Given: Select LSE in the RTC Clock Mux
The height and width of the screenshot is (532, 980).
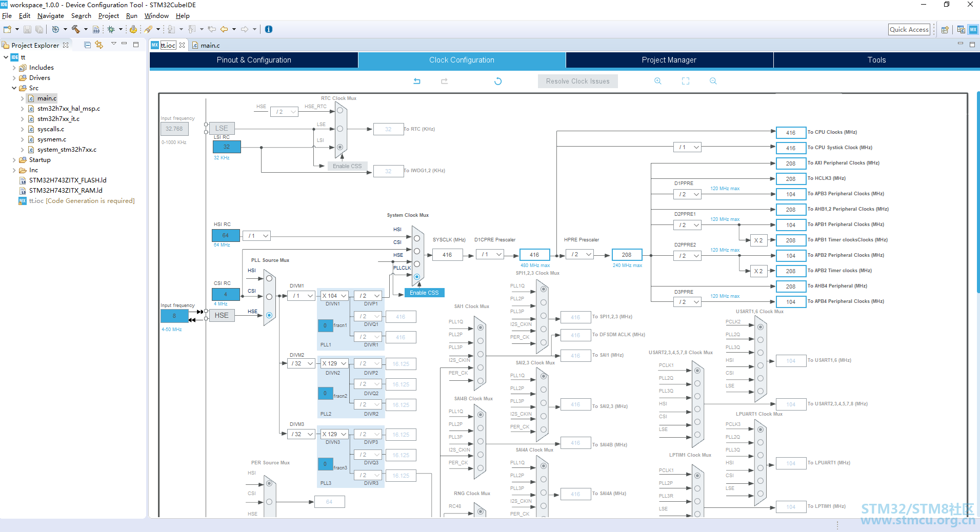Looking at the screenshot, I should tap(340, 129).
